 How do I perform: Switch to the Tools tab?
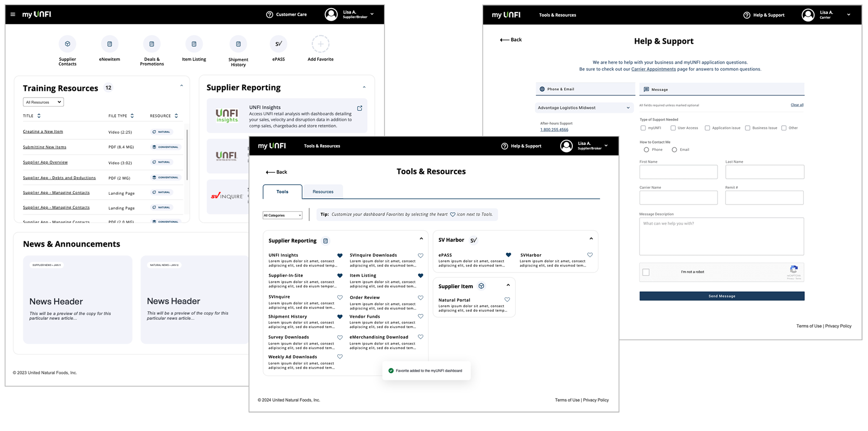coord(283,192)
